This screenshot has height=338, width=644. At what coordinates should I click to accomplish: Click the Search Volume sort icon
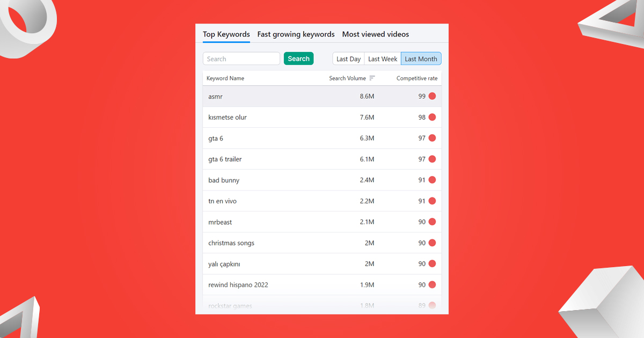coord(374,78)
